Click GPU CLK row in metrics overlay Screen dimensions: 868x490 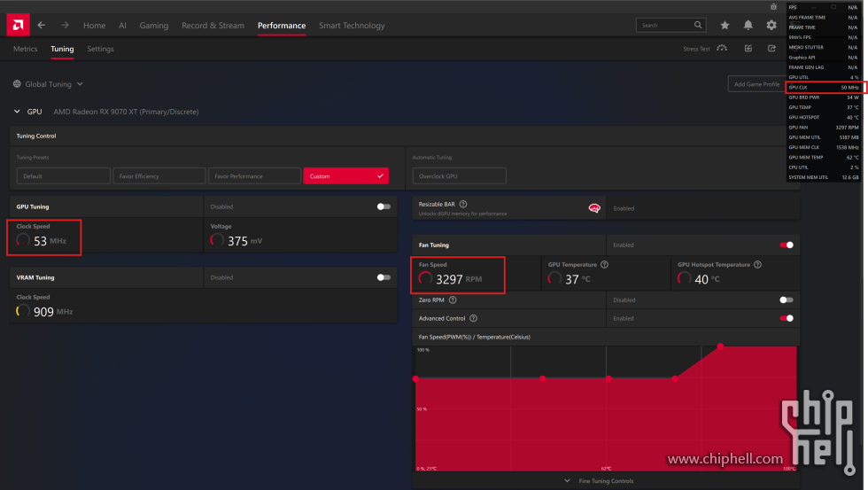tap(824, 88)
